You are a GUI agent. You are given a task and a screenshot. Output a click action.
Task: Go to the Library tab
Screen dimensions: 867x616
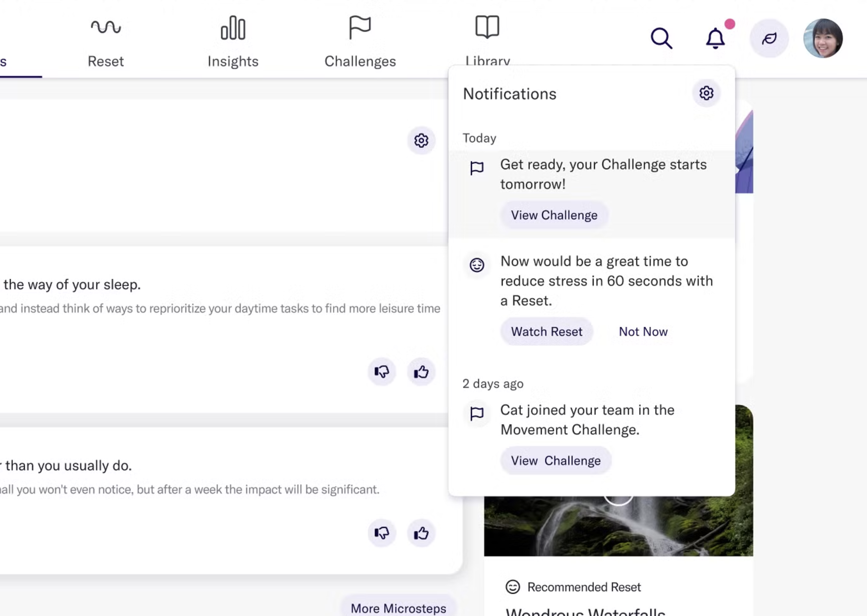487,41
